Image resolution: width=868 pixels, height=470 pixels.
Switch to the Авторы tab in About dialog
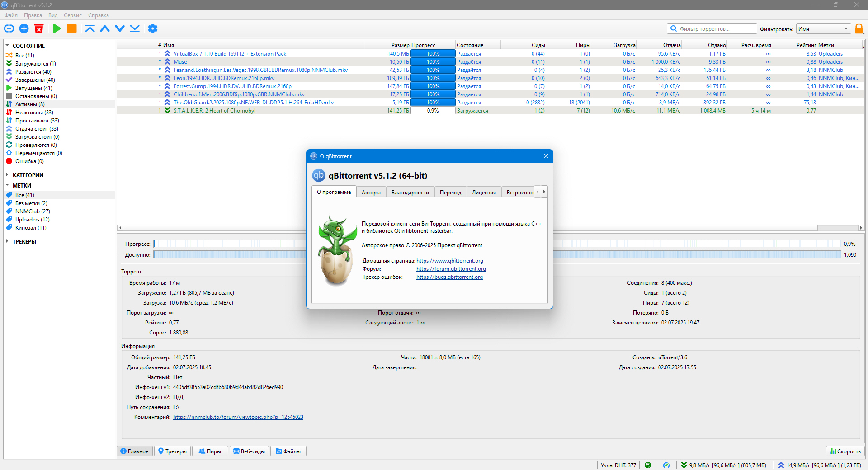pos(371,193)
